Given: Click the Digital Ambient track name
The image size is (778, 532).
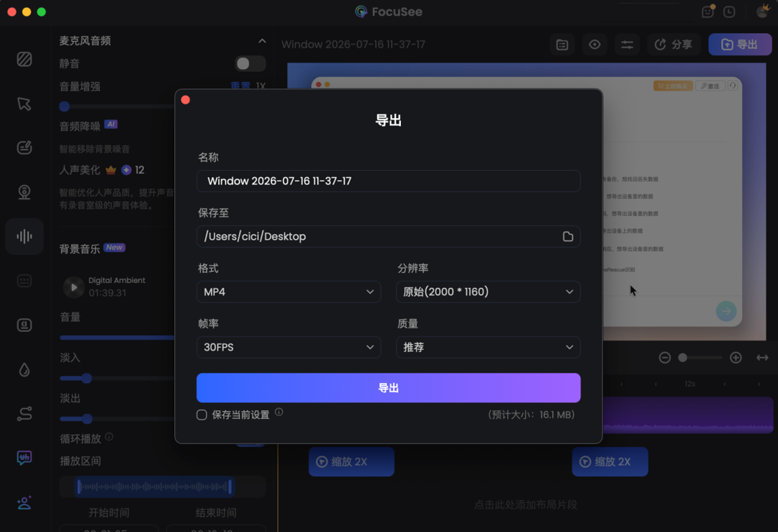Looking at the screenshot, I should [x=117, y=280].
